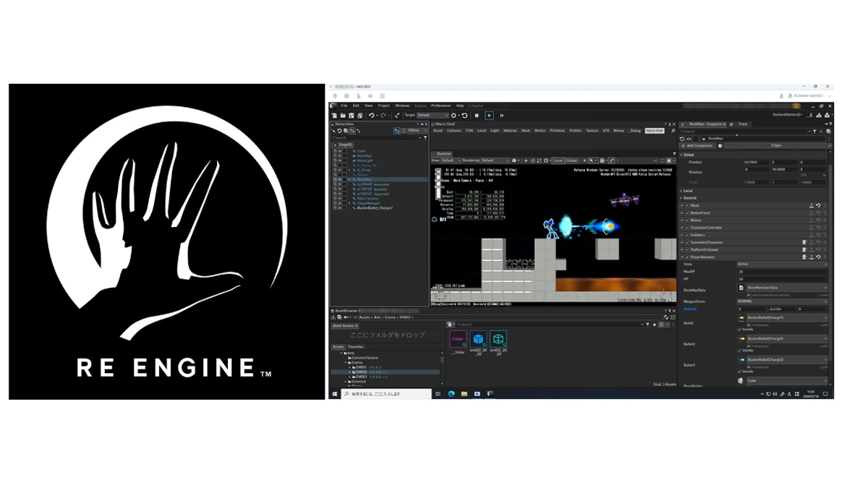Click the save-all icon in the main toolbar
The image size is (868, 488).
(x=360, y=116)
